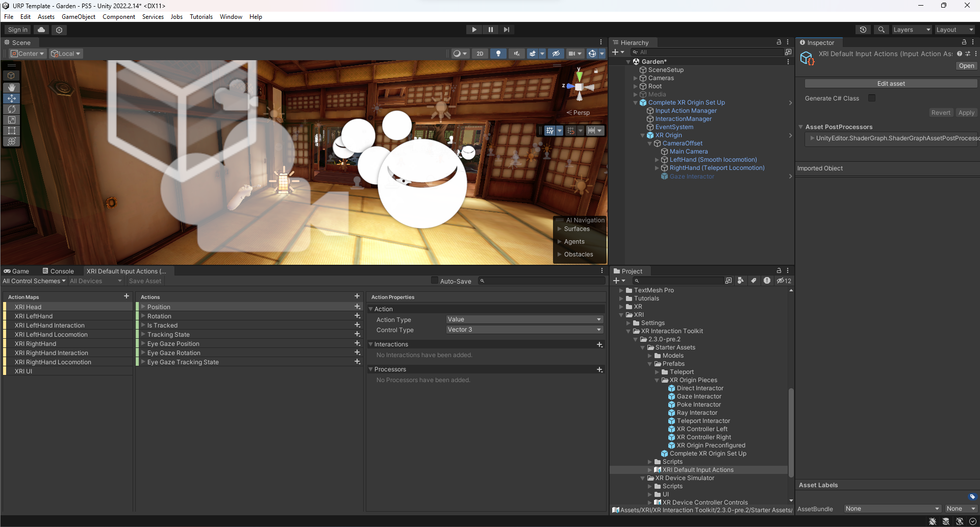Expand LeftHand (Smooth locomotion) in Hierarchy

click(x=657, y=160)
